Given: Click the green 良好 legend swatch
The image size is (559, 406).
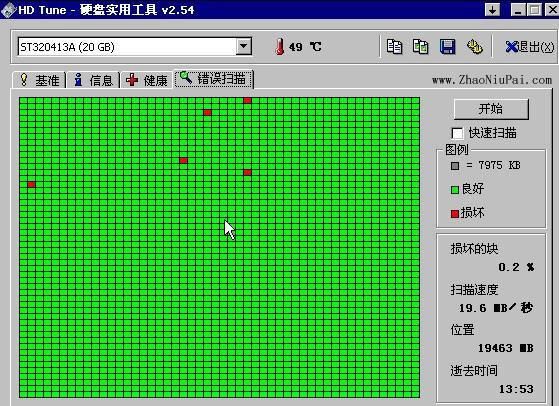Looking at the screenshot, I should 455,190.
